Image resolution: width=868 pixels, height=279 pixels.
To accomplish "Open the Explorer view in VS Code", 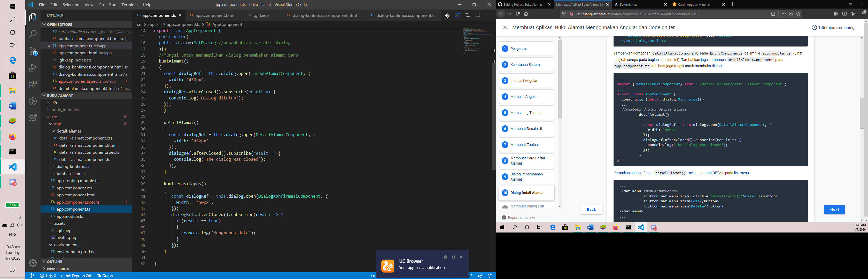I will (33, 17).
